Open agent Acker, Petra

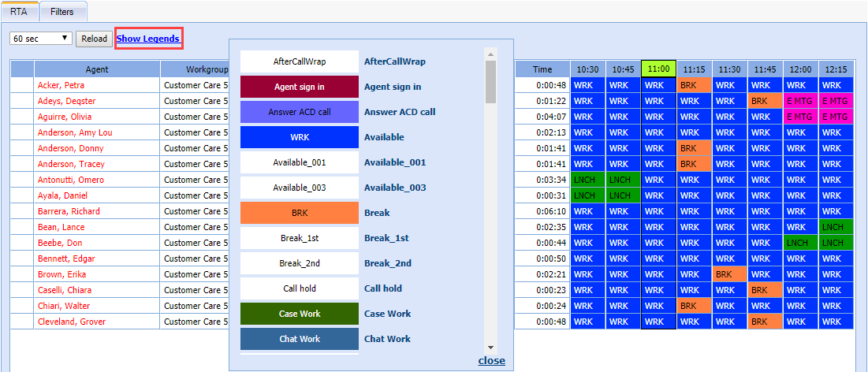(x=61, y=85)
